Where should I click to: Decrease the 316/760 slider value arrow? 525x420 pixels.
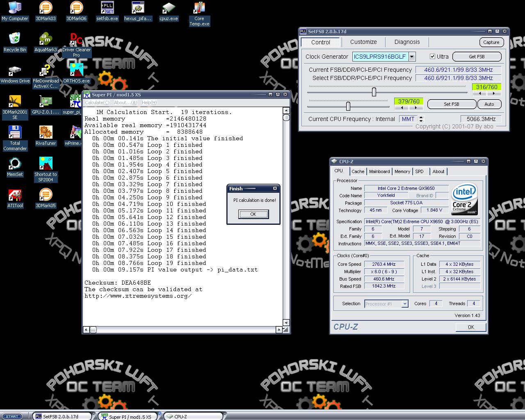(x=479, y=94)
